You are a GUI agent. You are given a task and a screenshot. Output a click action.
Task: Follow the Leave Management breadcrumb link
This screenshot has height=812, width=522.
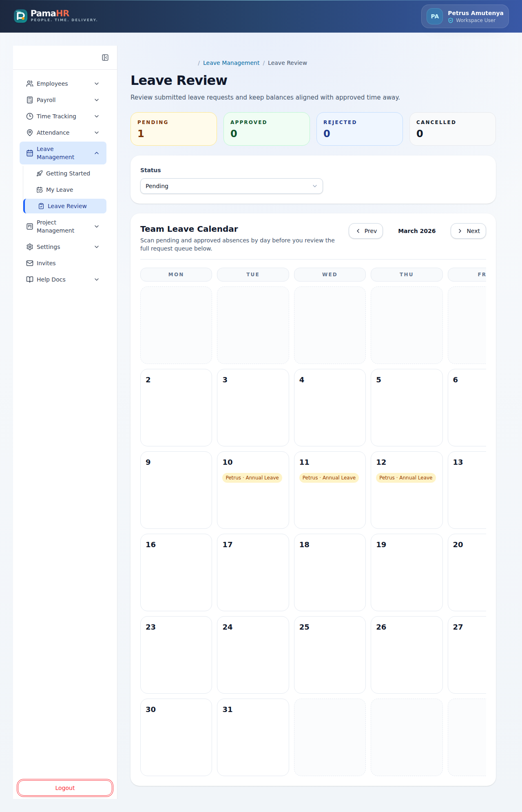231,63
